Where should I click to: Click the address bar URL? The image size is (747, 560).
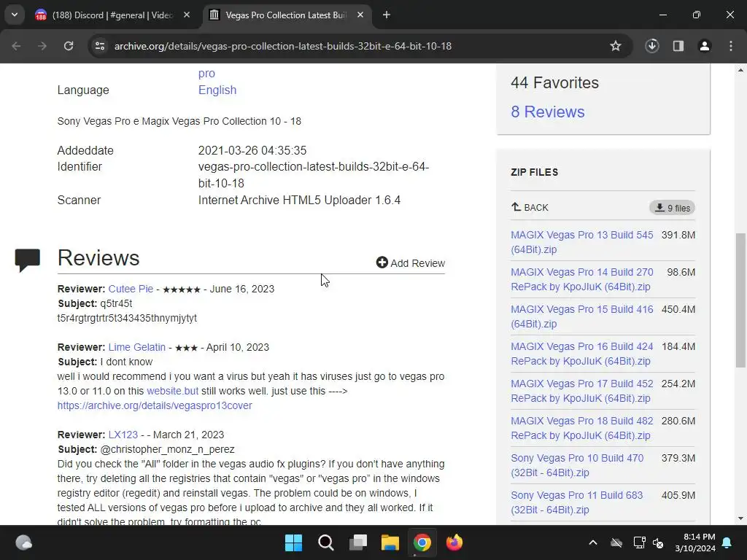pyautogui.click(x=283, y=46)
